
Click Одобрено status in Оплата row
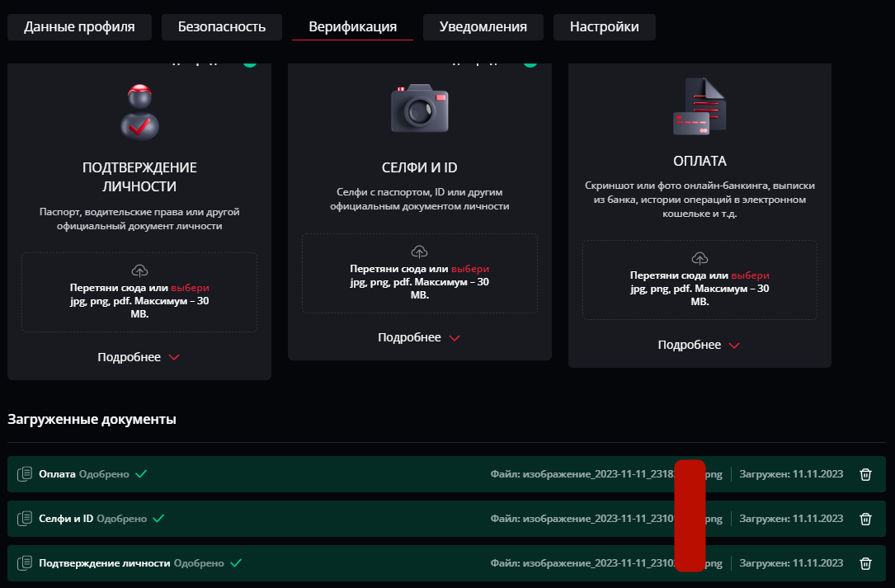coord(104,474)
